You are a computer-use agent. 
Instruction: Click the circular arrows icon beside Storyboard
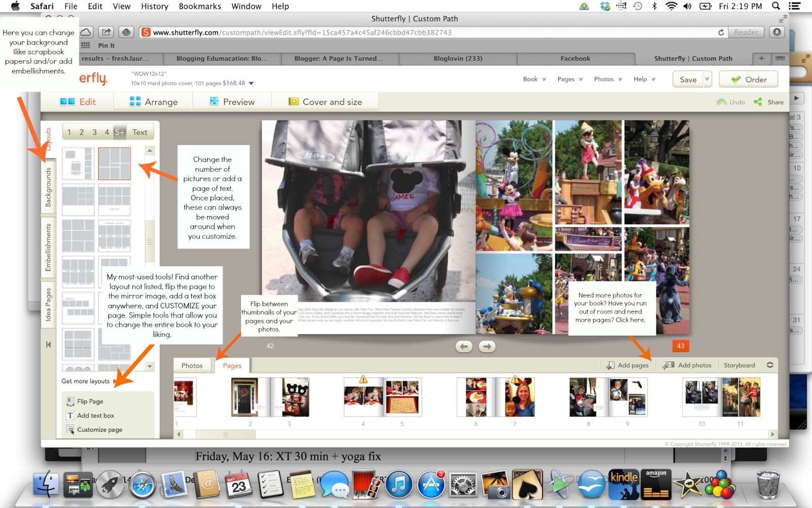click(x=770, y=365)
